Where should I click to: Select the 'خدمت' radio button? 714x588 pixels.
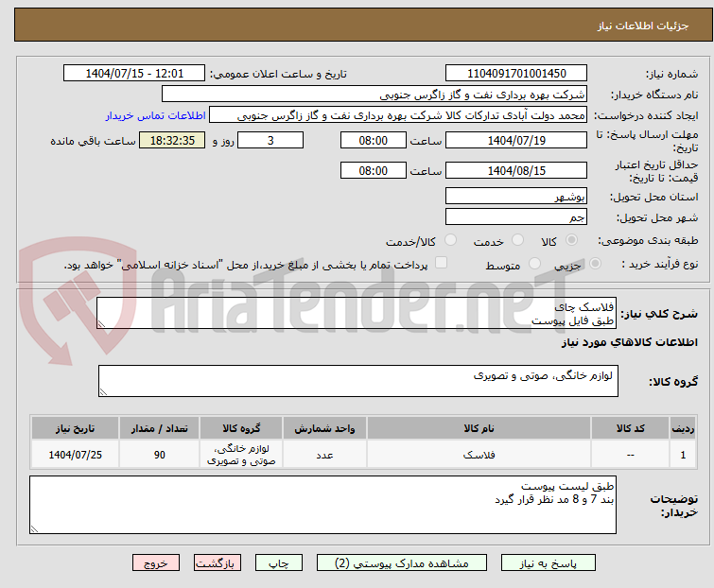(x=517, y=240)
